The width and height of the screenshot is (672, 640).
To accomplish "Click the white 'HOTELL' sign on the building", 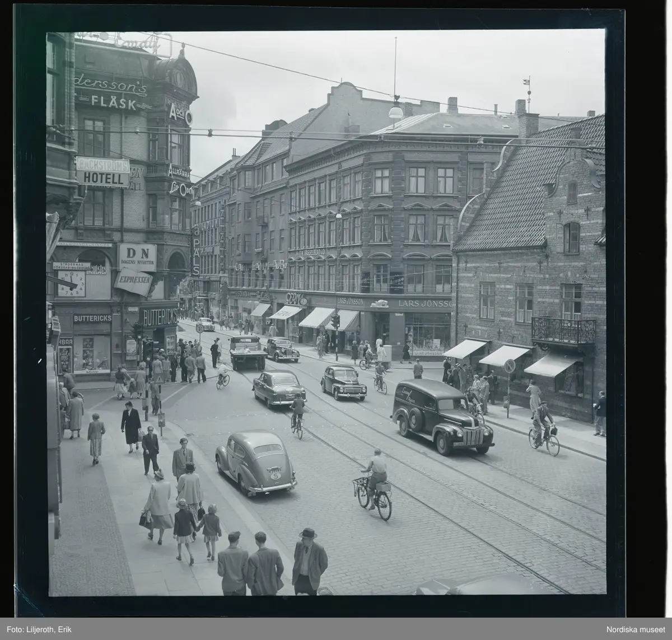I will (x=102, y=178).
